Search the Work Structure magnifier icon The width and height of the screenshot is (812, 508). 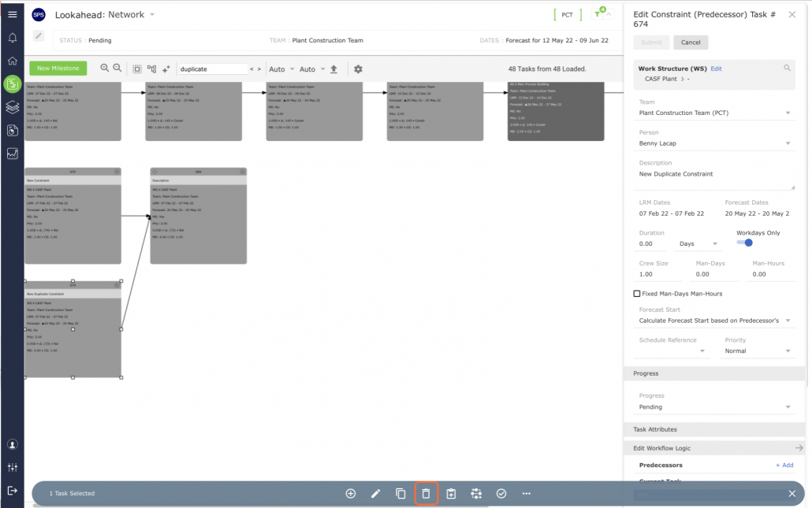point(787,68)
